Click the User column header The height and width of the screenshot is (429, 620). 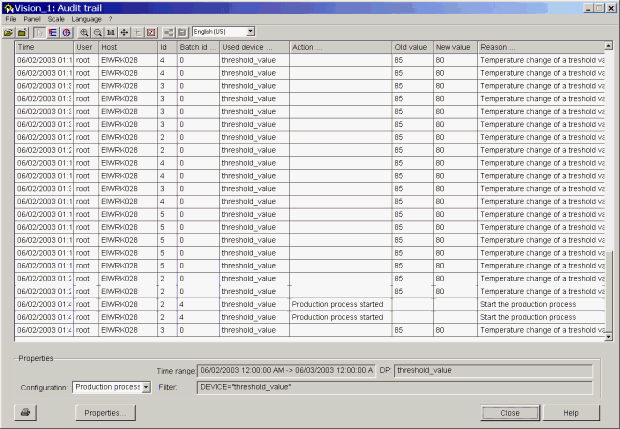[86, 47]
